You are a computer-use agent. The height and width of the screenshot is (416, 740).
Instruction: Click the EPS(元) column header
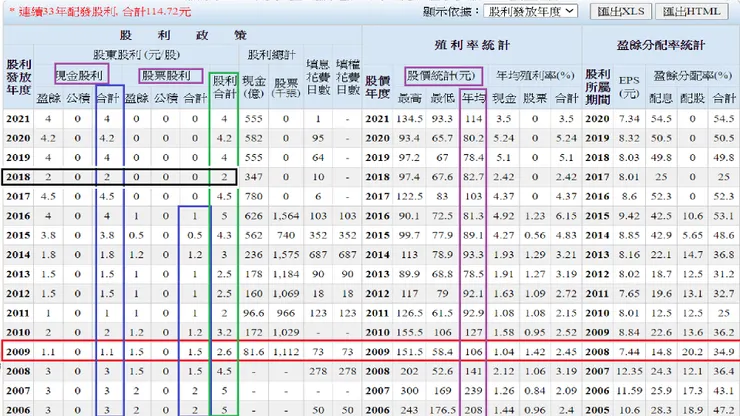(x=629, y=86)
